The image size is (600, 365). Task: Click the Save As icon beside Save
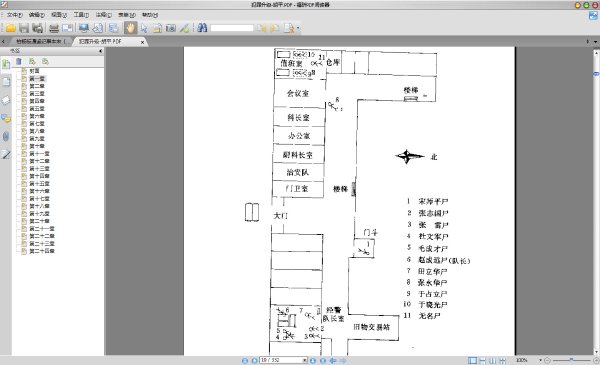[x=37, y=28]
